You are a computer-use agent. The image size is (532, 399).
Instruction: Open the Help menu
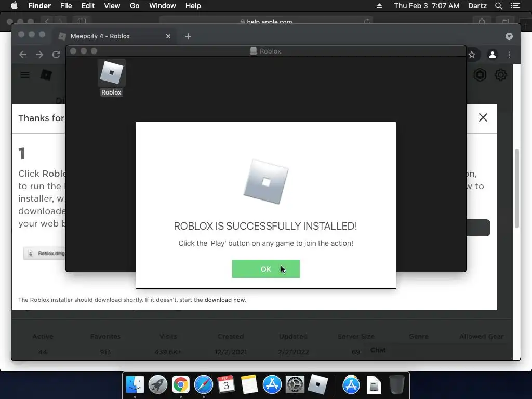coord(193,6)
